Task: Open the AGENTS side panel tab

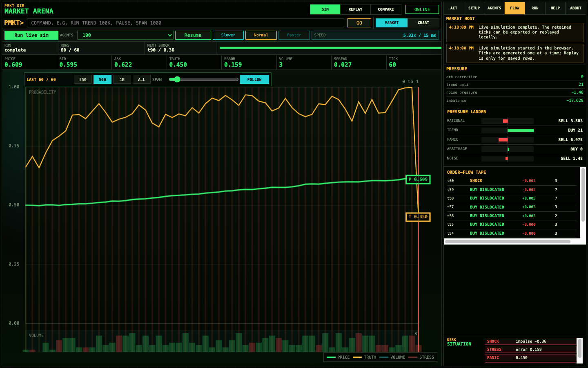Action: 494,8
